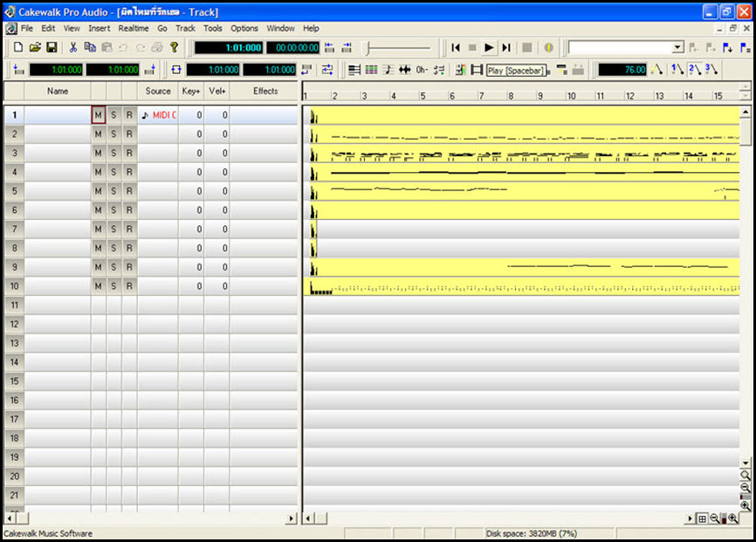Open the Insert menu

[x=100, y=29]
